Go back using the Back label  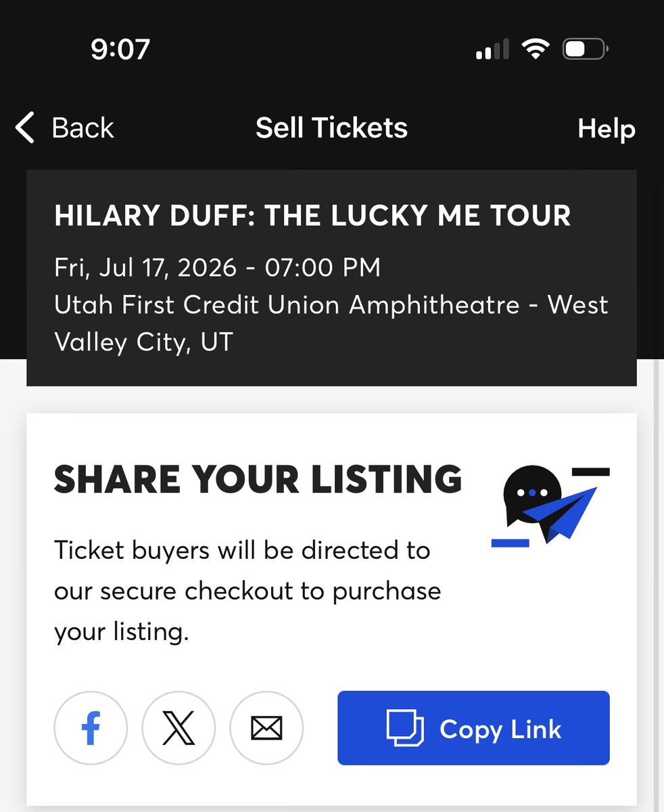click(x=83, y=128)
